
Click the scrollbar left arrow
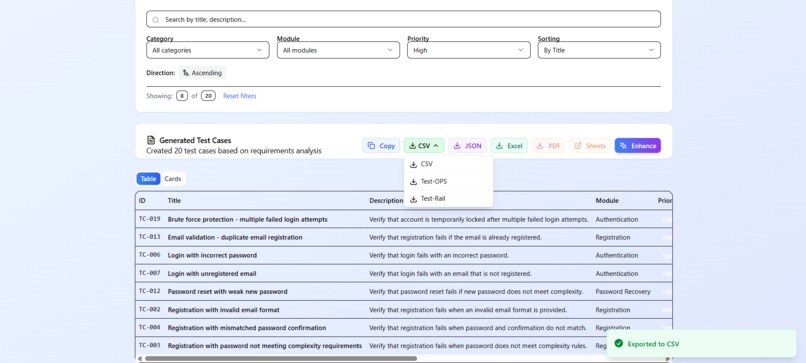click(x=139, y=358)
